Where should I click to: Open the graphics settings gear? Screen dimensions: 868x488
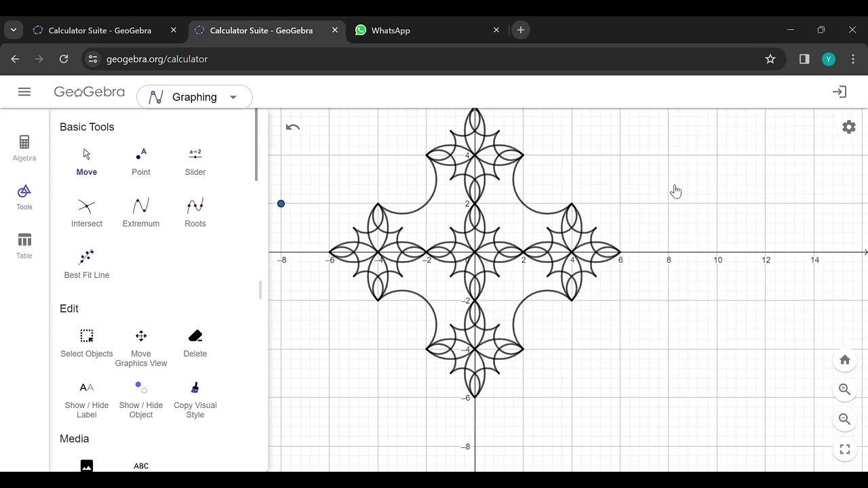849,127
